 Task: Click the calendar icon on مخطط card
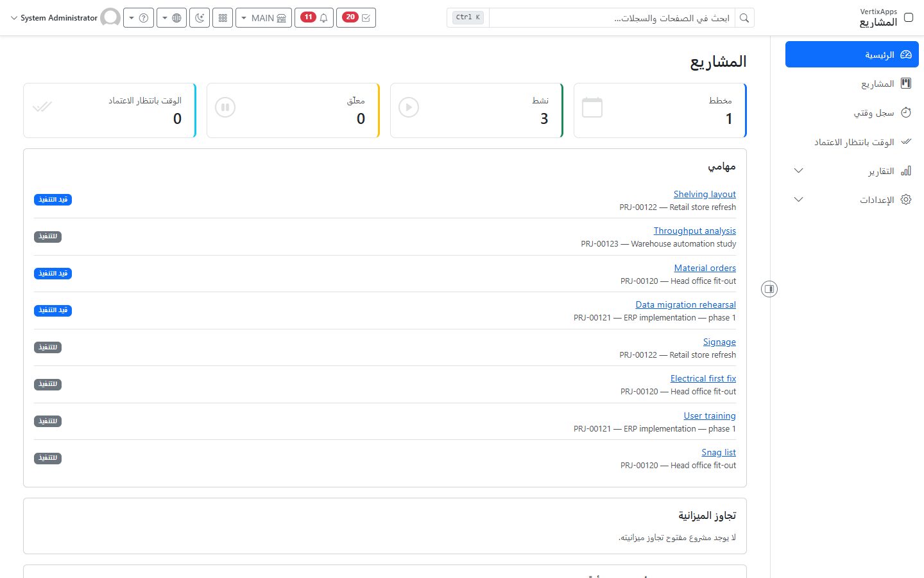[592, 107]
